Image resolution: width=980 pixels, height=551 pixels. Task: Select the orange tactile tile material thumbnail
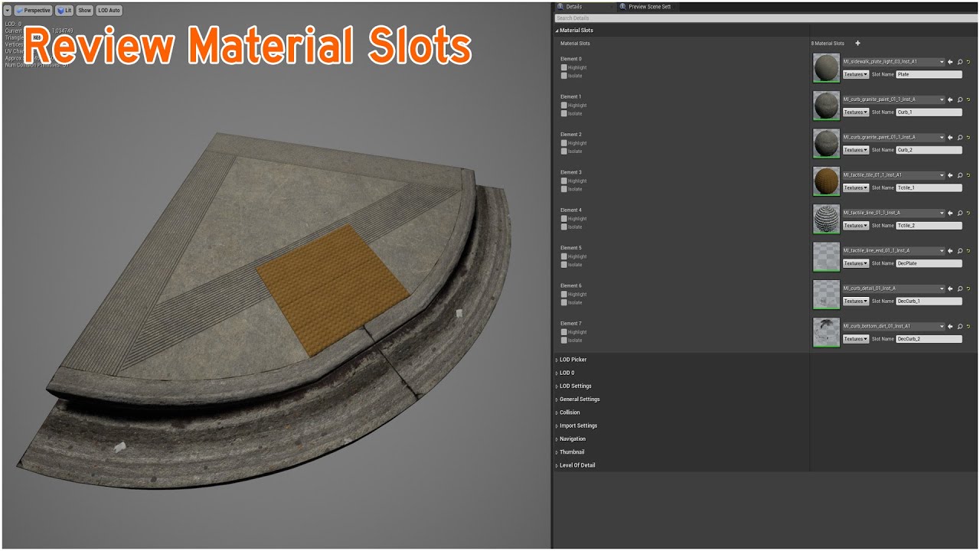[x=826, y=181]
